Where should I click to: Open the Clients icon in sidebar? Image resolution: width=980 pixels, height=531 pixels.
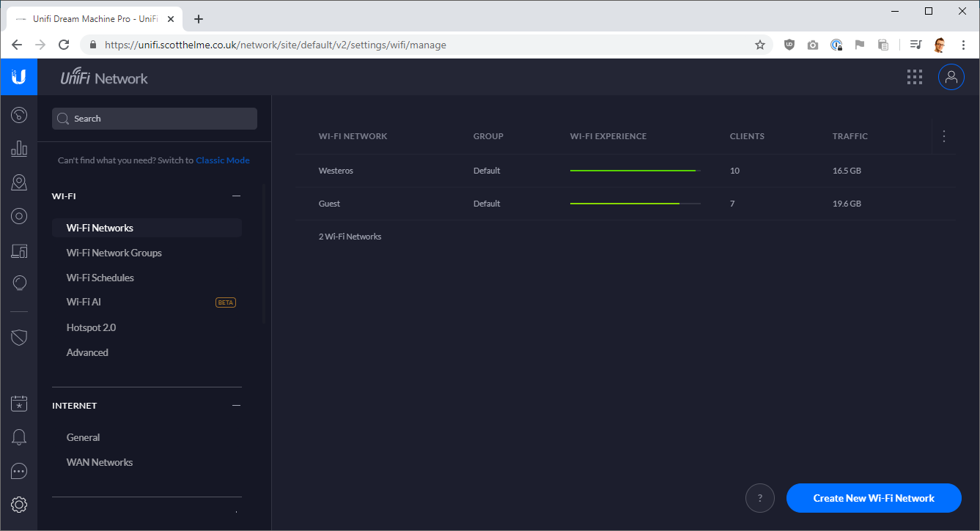19,250
